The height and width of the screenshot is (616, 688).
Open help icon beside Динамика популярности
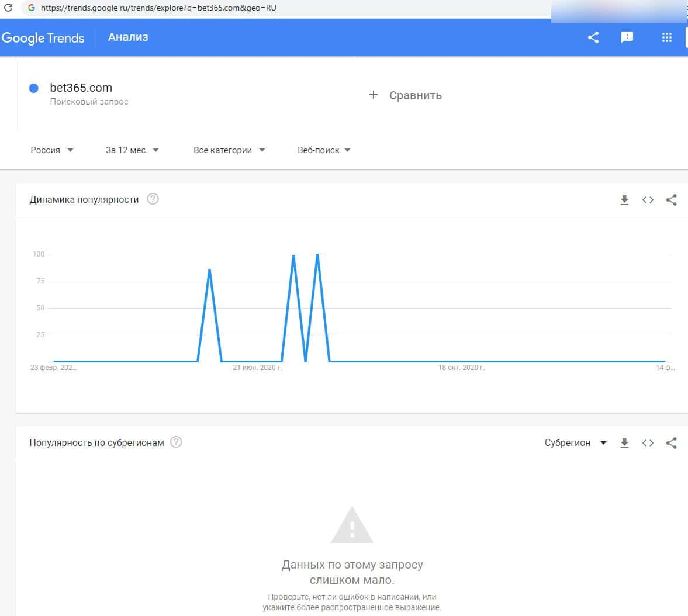click(153, 199)
